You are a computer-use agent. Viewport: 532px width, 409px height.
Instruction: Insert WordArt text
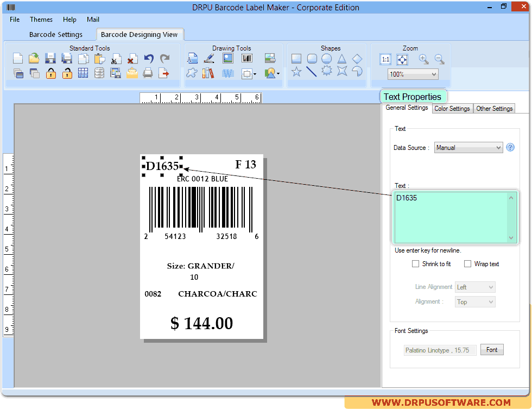(228, 73)
